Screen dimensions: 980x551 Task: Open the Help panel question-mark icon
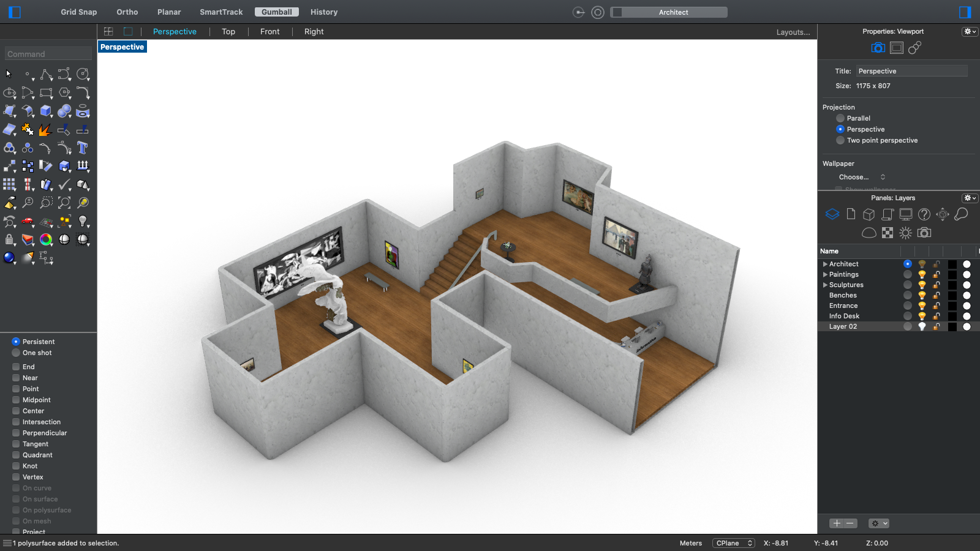pos(924,214)
